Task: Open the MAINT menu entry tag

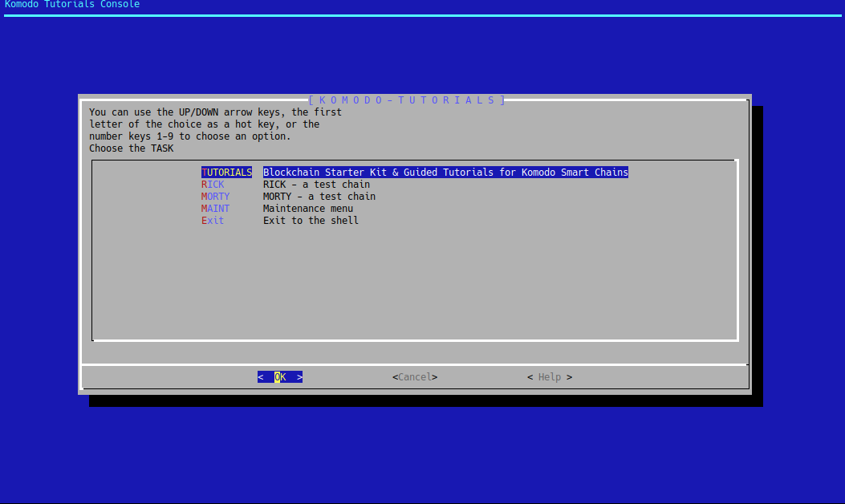Action: click(x=215, y=209)
